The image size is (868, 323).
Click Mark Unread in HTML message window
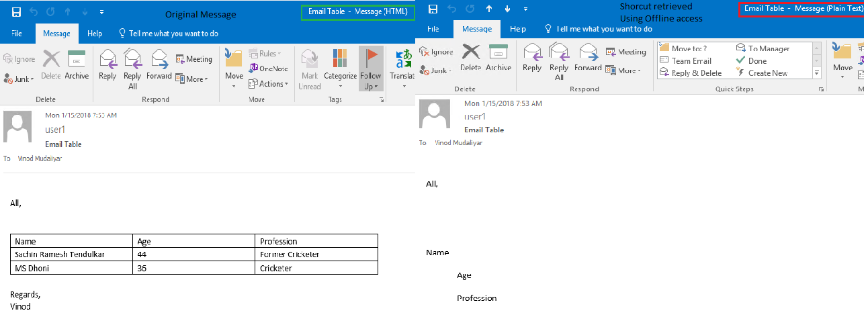pos(310,70)
